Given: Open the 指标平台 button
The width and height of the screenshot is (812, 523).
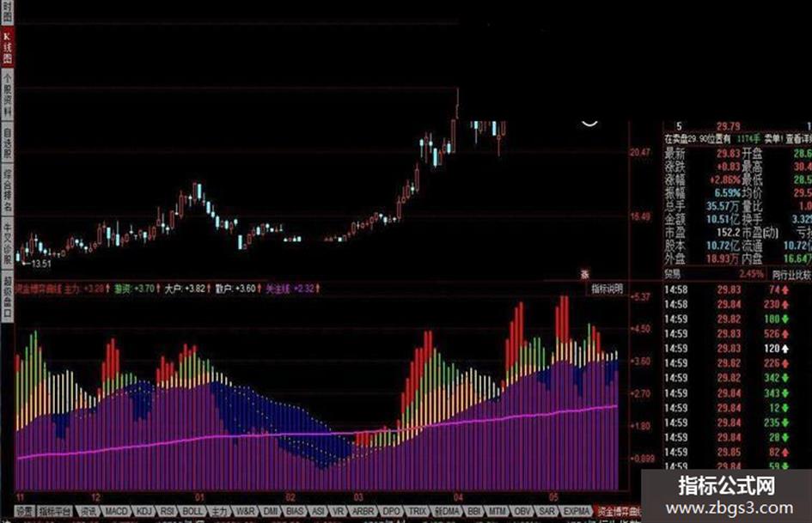Looking at the screenshot, I should (54, 512).
